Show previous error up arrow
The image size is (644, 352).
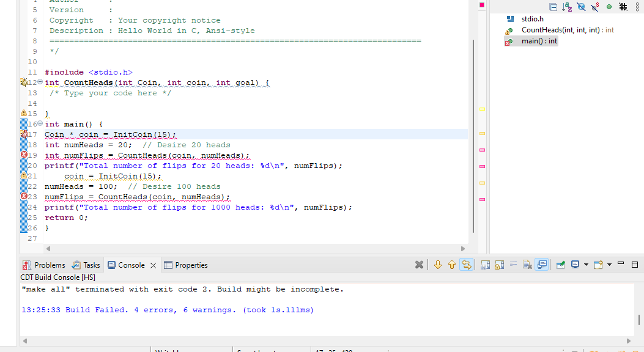(x=452, y=265)
